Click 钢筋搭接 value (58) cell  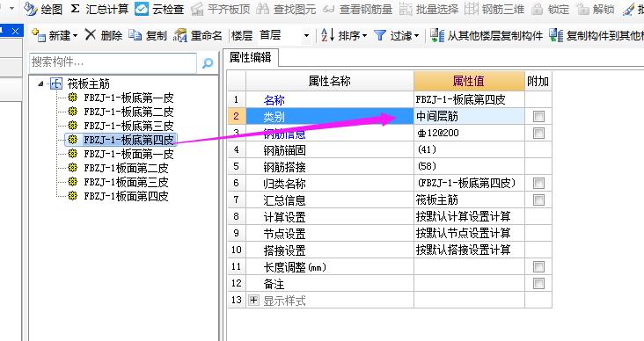[469, 167]
